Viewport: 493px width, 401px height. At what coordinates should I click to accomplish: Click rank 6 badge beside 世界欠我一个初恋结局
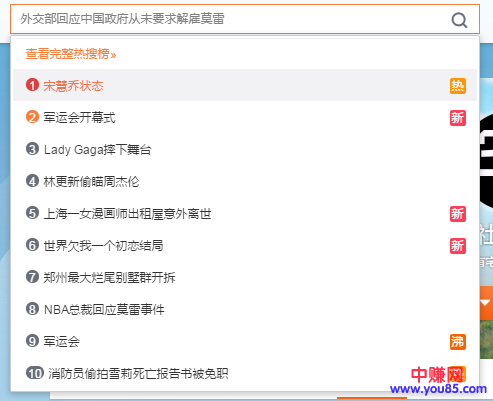(32, 245)
